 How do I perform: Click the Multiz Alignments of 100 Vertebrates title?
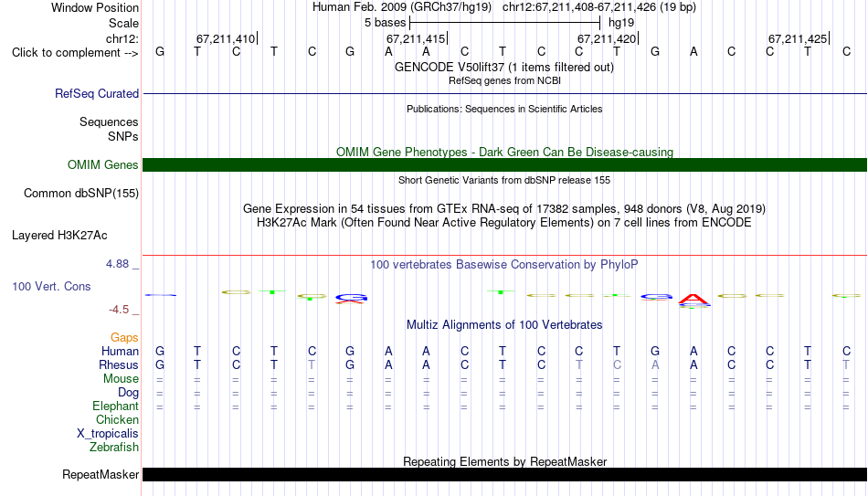tap(504, 325)
